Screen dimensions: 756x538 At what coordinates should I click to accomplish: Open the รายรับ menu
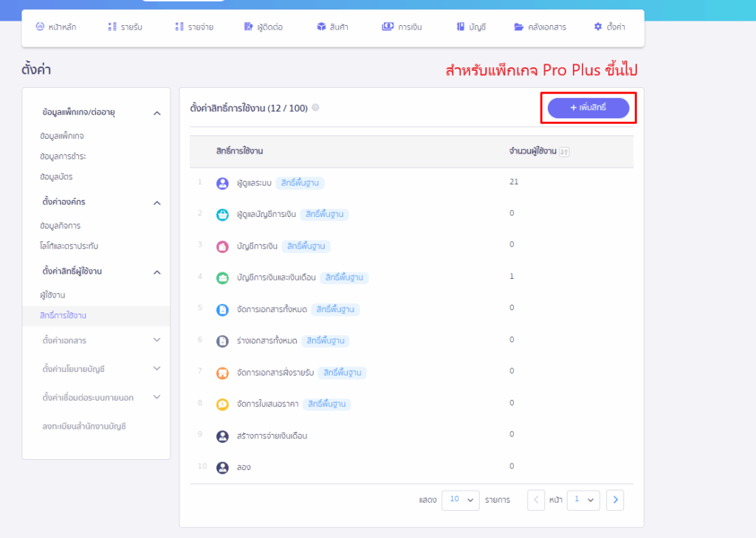click(123, 27)
